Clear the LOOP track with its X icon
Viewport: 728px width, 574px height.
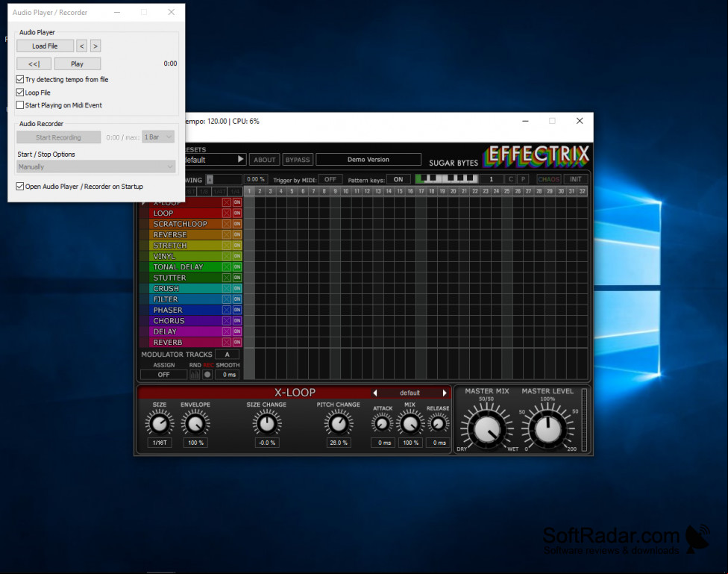226,213
